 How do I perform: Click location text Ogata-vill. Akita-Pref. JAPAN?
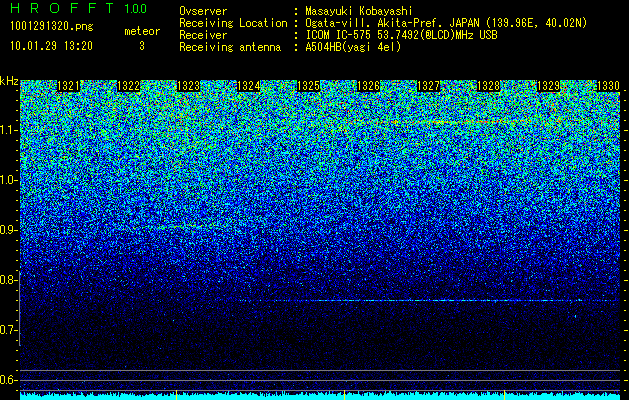pyautogui.click(x=394, y=23)
